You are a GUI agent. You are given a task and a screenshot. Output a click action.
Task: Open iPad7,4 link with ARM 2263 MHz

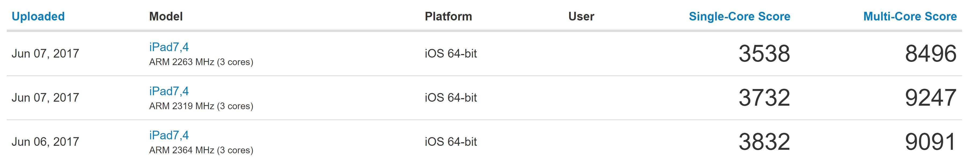coord(169,47)
